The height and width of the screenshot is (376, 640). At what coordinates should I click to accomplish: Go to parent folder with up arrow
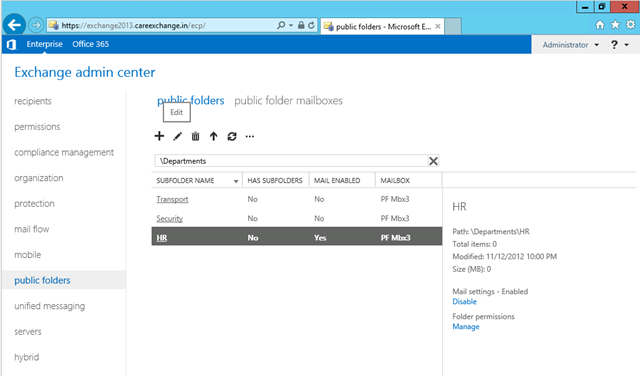pyautogui.click(x=213, y=136)
